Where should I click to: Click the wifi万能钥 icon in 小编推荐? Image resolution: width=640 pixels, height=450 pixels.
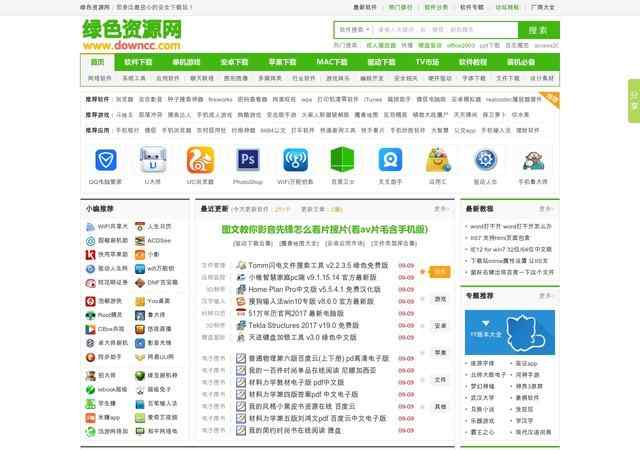140,269
